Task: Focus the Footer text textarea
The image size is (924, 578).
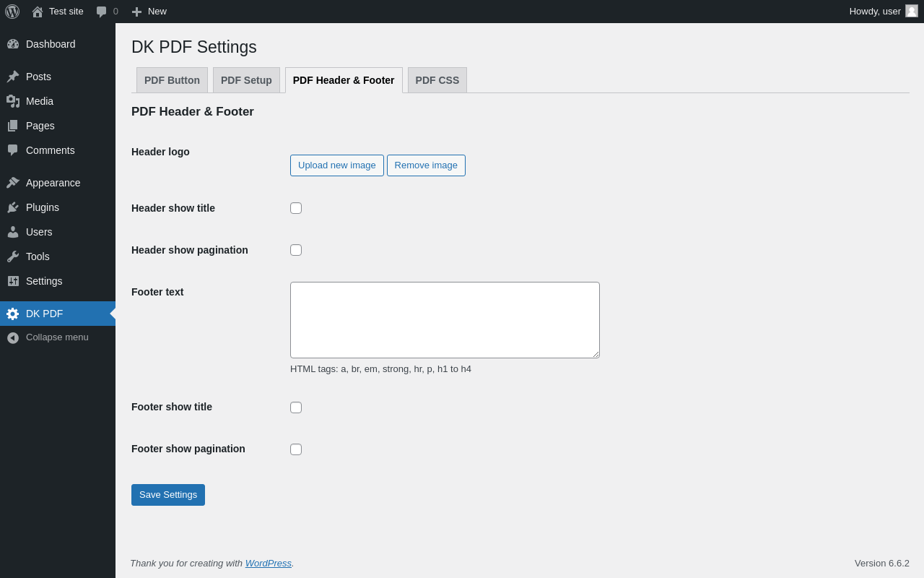Action: coord(445,320)
